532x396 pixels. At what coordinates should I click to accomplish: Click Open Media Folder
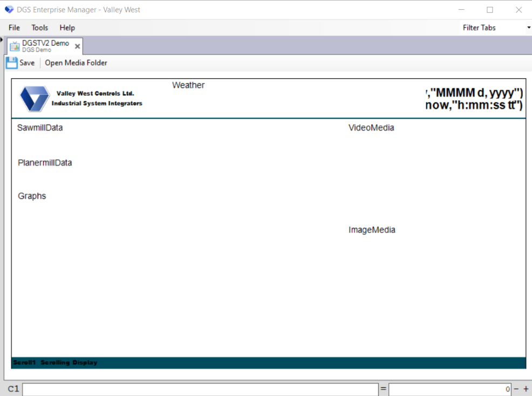click(x=76, y=63)
